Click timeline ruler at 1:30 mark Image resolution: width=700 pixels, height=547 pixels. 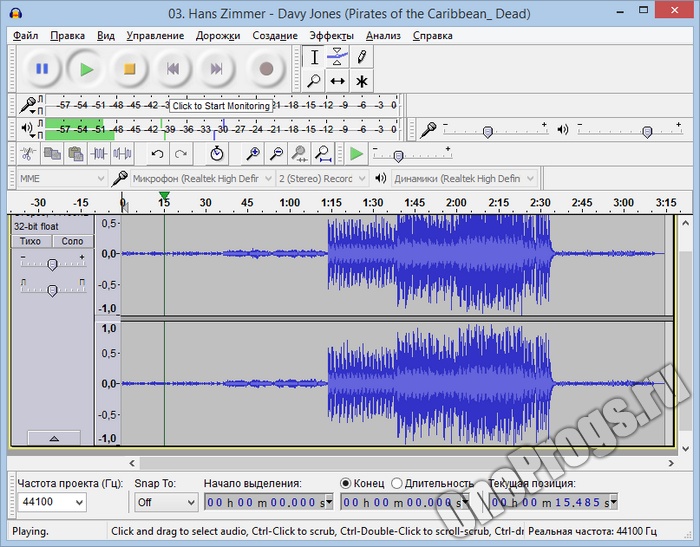373,203
